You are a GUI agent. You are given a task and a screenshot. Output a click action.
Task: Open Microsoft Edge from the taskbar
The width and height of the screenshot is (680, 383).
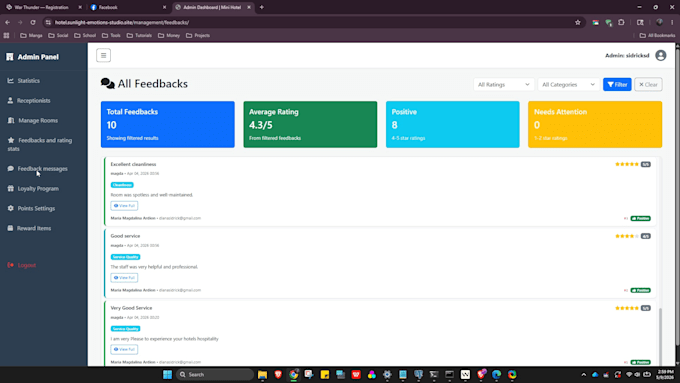(497, 375)
